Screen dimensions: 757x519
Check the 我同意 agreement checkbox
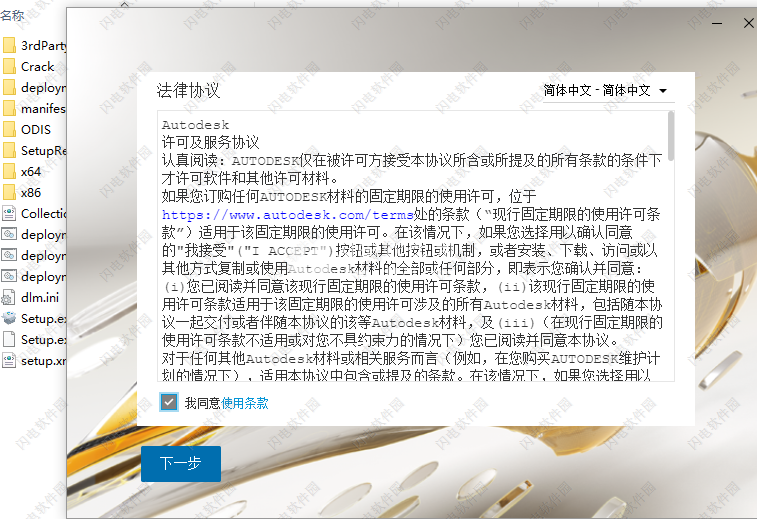169,402
